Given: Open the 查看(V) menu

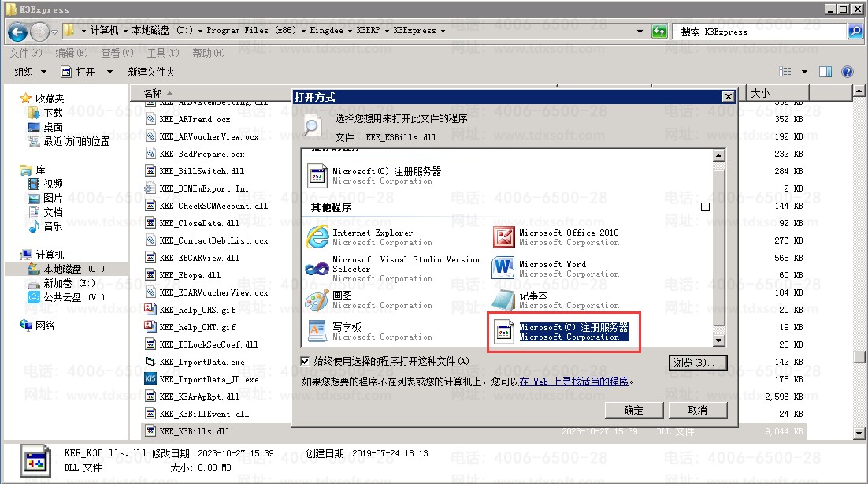Looking at the screenshot, I should click(117, 53).
